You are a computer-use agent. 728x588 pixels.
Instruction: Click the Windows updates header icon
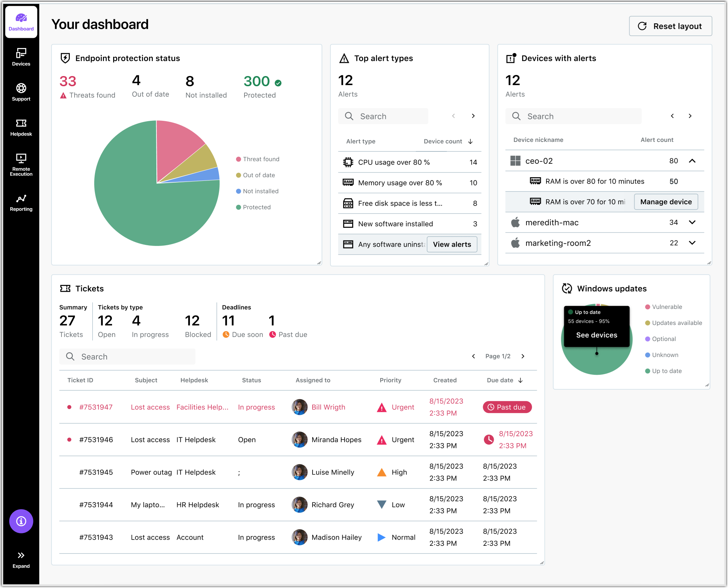(567, 289)
